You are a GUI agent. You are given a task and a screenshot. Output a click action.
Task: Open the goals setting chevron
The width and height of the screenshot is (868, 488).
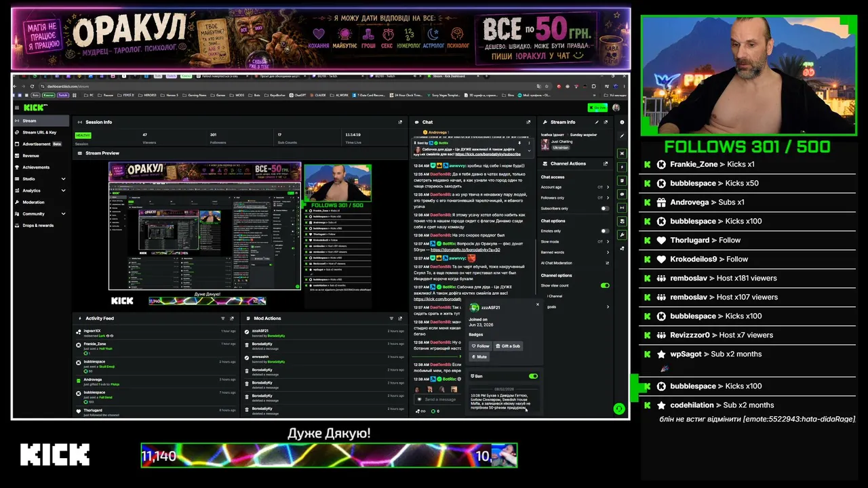(607, 307)
